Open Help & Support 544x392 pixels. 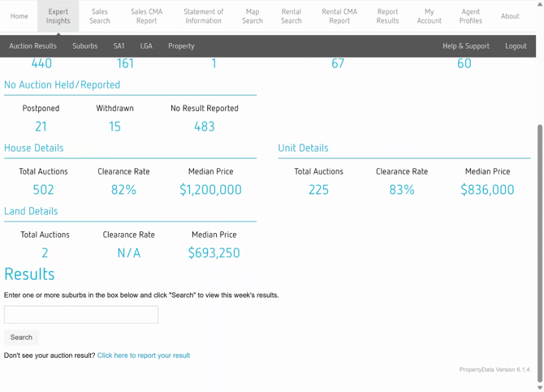(x=466, y=46)
